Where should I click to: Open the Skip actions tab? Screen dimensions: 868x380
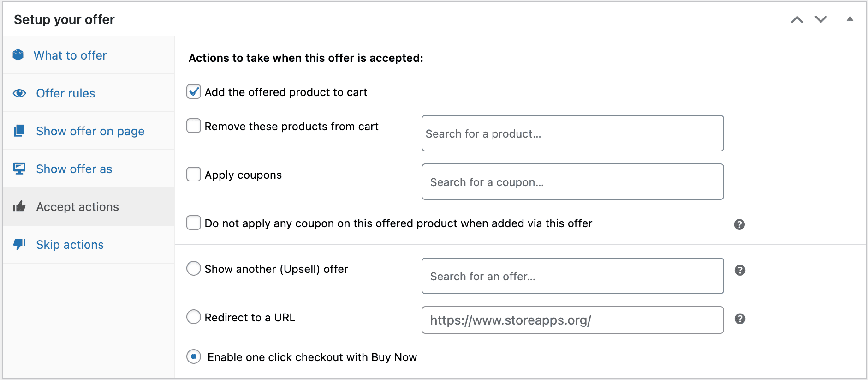70,245
